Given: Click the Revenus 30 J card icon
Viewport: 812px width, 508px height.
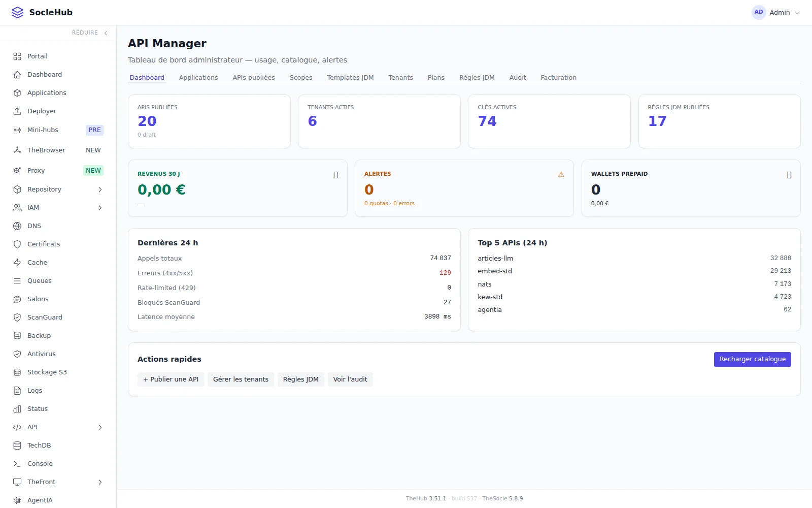Looking at the screenshot, I should click(335, 175).
